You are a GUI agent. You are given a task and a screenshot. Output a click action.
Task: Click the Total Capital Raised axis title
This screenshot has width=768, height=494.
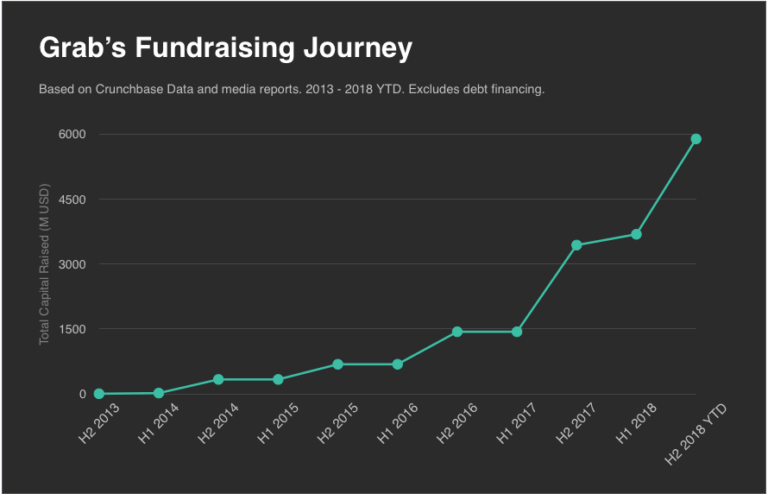click(x=44, y=265)
